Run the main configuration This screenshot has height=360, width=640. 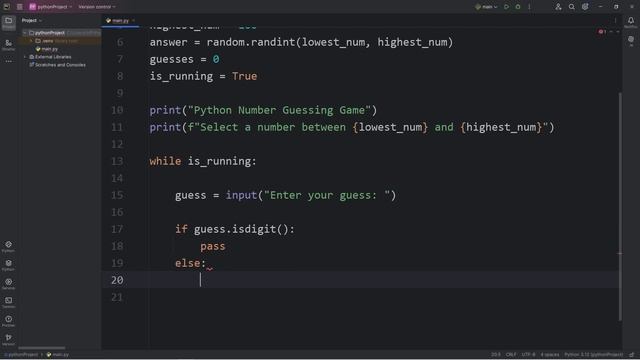(x=507, y=7)
